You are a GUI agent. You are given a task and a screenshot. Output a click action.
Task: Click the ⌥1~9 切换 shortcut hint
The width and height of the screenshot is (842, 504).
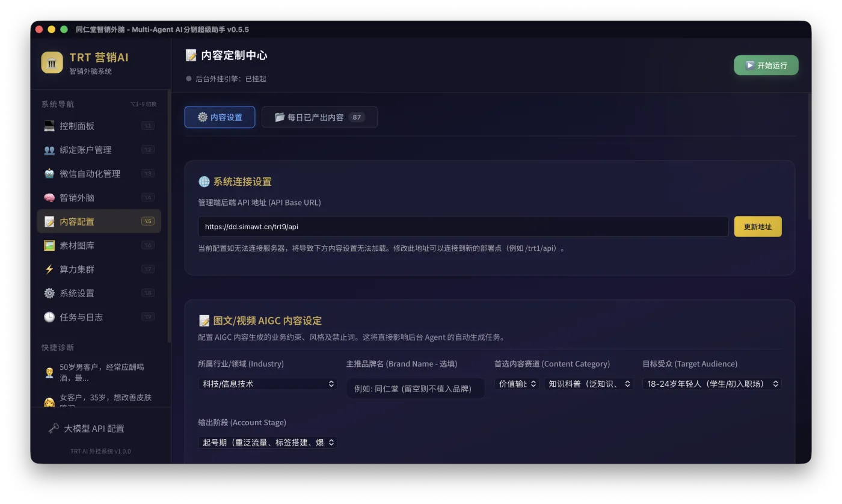(143, 105)
